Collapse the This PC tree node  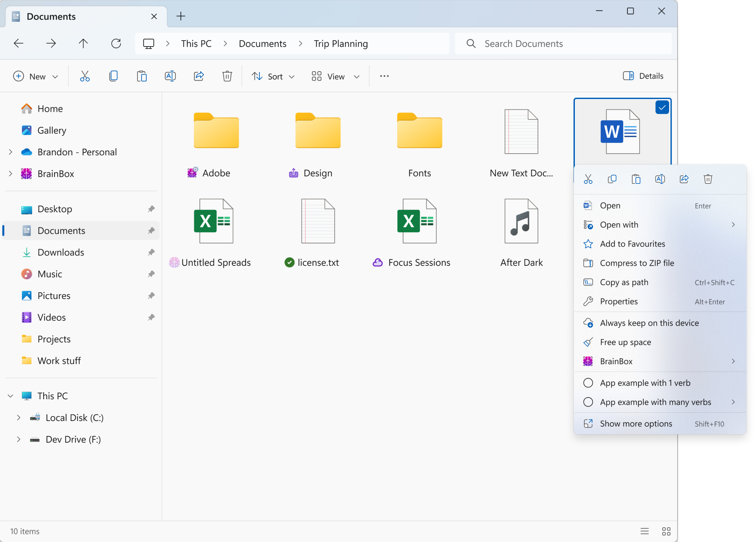point(10,396)
